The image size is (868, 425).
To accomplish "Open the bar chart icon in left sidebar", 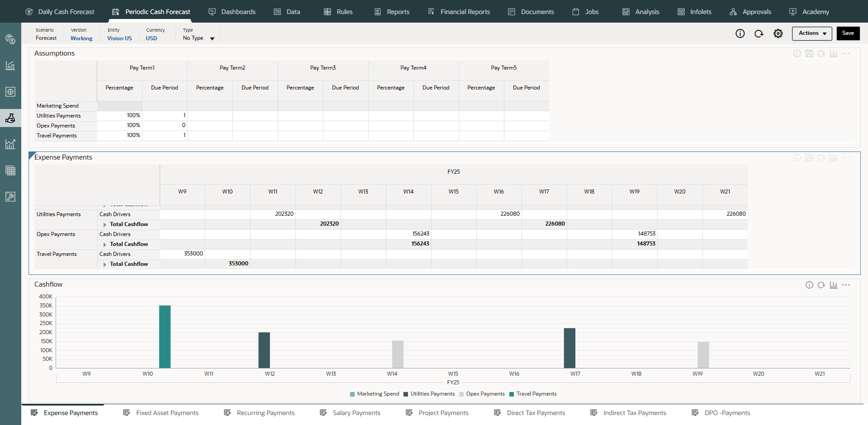I will point(10,66).
